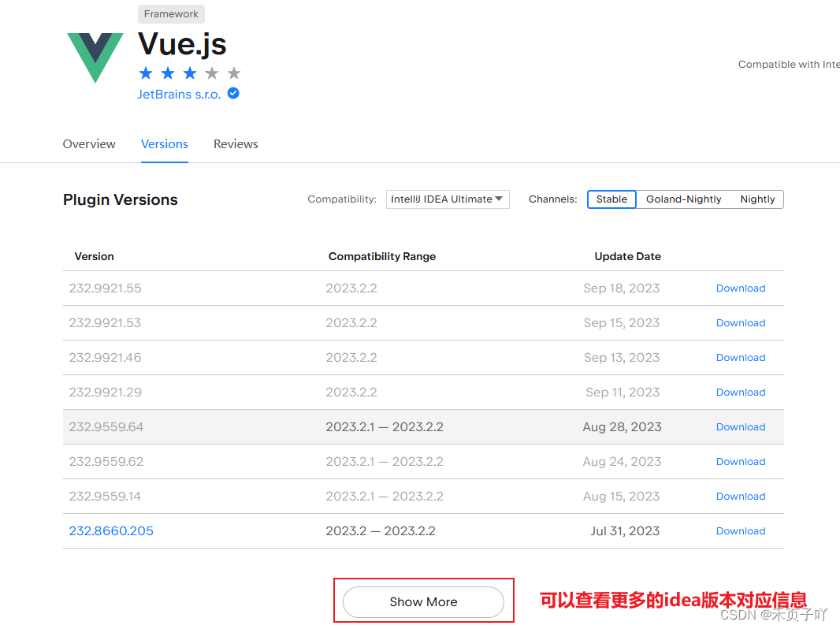840x629 pixels.
Task: Open the 232.8660.205 version link
Action: (111, 531)
